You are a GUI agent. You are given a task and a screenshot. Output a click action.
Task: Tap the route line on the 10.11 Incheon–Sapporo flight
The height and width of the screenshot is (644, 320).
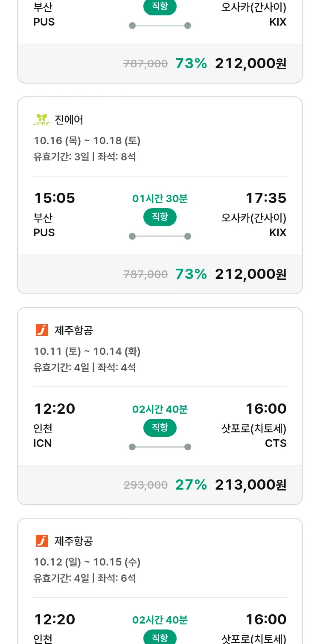coord(160,447)
